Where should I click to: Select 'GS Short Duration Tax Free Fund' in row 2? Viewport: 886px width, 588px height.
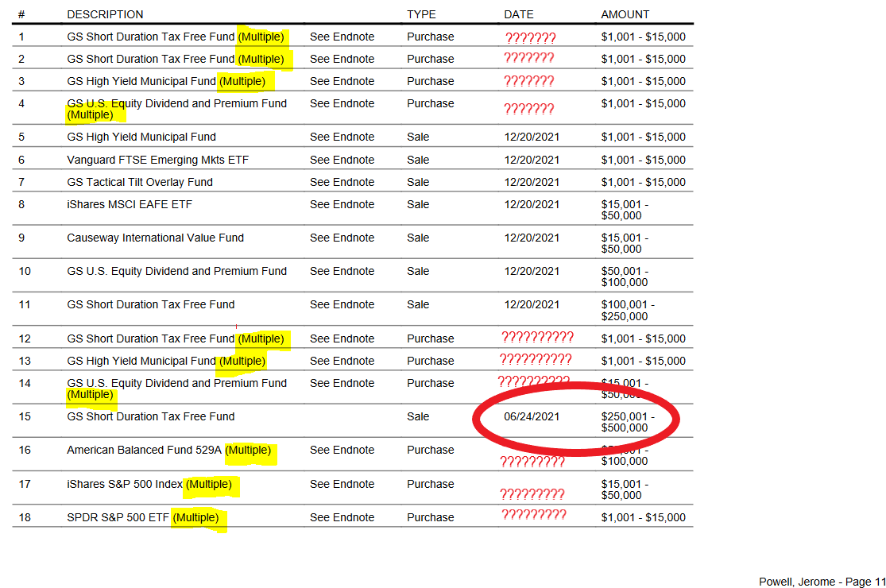pyautogui.click(x=150, y=59)
